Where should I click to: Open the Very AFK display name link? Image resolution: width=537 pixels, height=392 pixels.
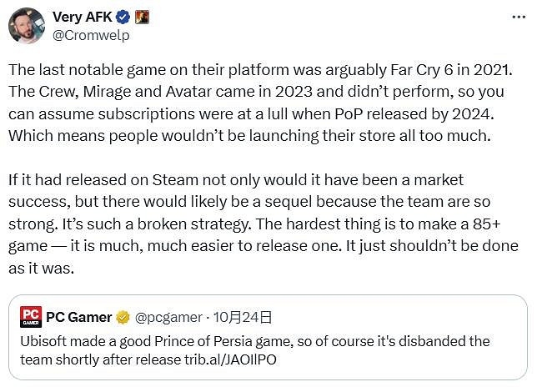click(x=84, y=17)
